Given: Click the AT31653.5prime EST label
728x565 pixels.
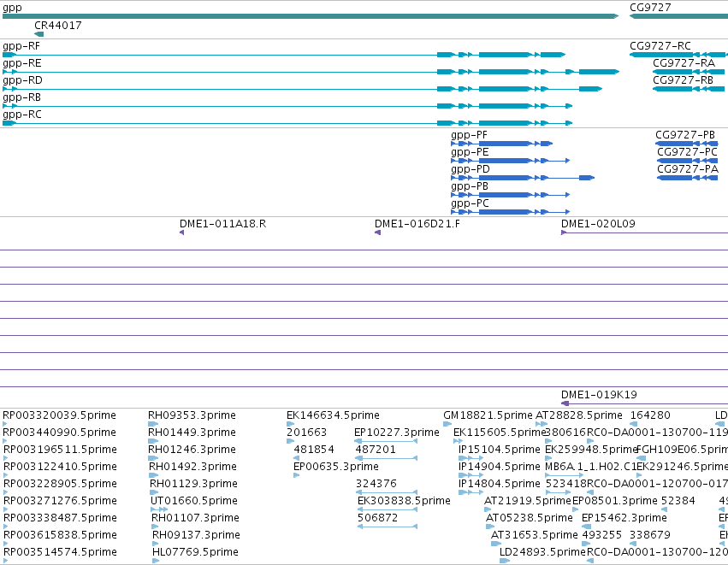Looking at the screenshot, I should point(535,535).
